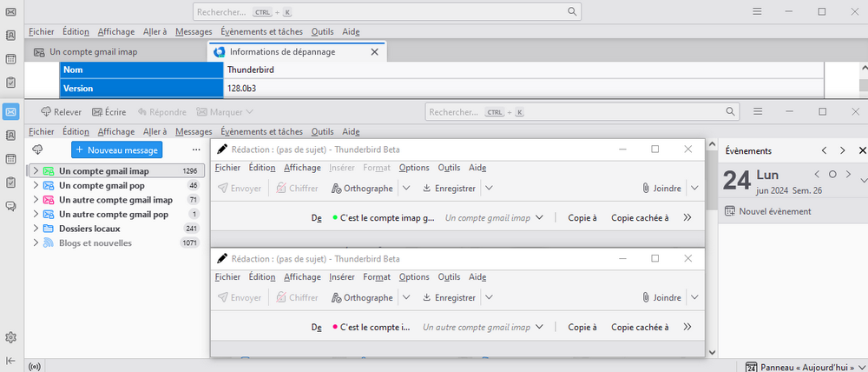This screenshot has width=868, height=372.
Task: Click Chiffrer in the Un autre compte gmail imap compose window
Action: 297,298
